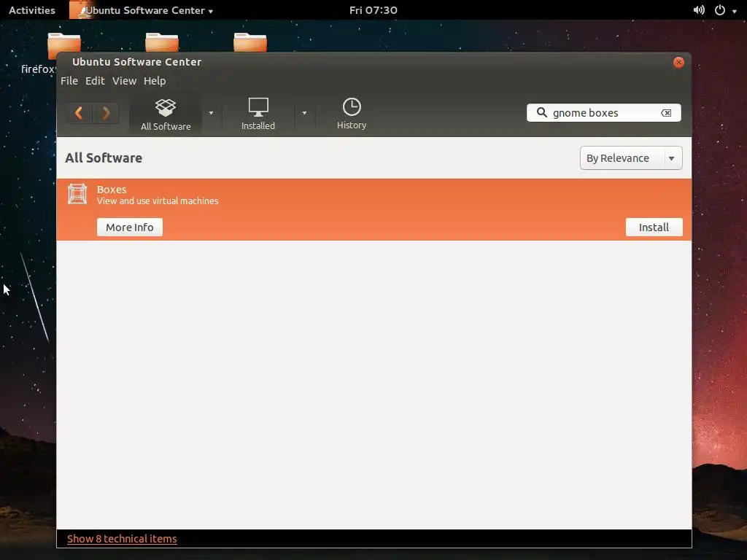This screenshot has width=747, height=560.
Task: Open the Edit menu
Action: click(95, 81)
